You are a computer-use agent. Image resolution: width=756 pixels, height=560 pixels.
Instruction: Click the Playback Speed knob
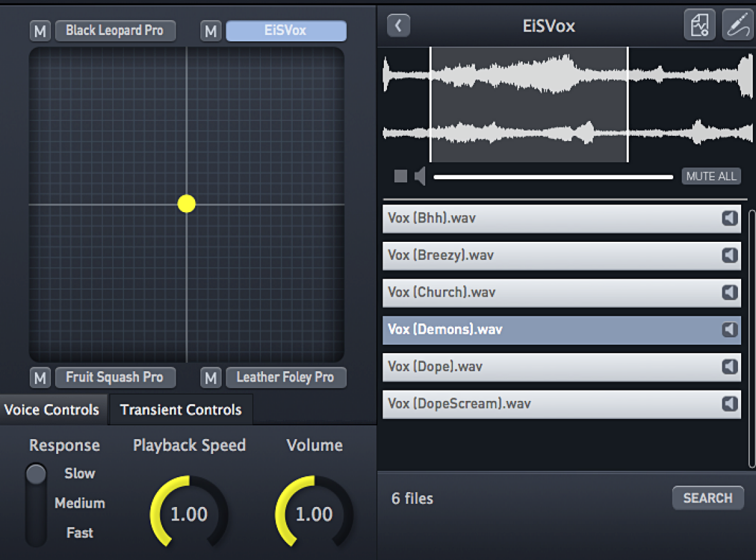pyautogui.click(x=189, y=513)
